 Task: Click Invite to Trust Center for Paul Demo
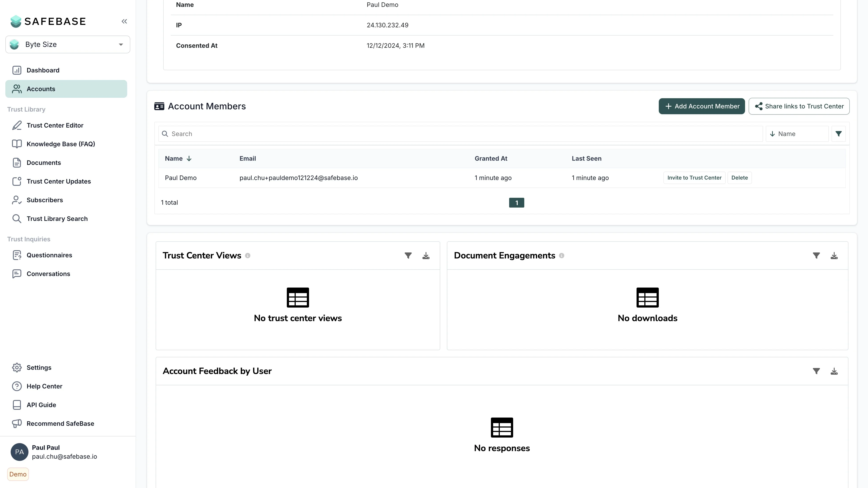pos(694,178)
